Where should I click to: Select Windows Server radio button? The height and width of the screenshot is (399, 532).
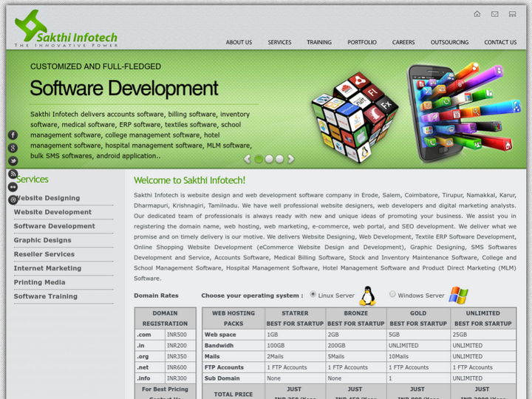[392, 294]
